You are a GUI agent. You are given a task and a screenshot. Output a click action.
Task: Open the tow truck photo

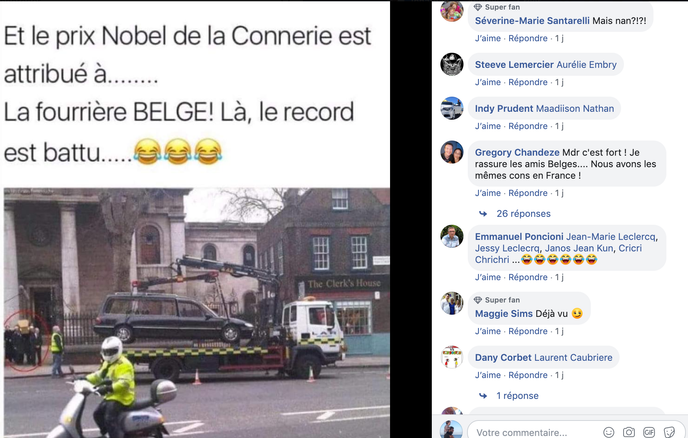[x=197, y=312]
